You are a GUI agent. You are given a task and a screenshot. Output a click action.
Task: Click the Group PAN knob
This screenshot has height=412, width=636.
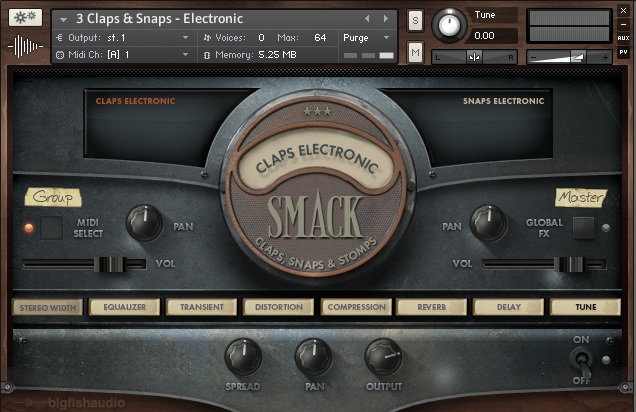144,223
